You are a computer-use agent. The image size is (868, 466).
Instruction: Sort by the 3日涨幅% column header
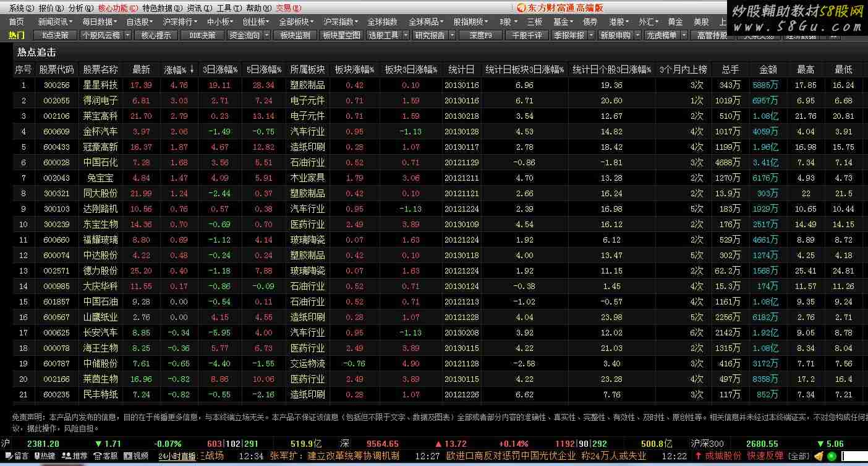pos(219,69)
